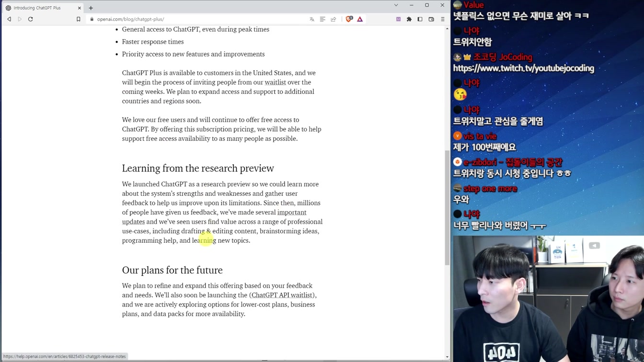644x362 pixels.
Task: Click scrollbar up arrow at page top
Action: [x=447, y=28]
